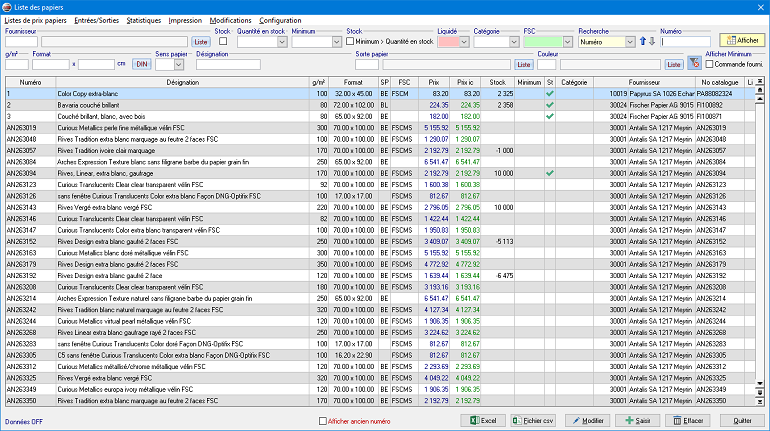770x431 pixels.
Task: Export with the Fichier csv button
Action: coord(533,421)
